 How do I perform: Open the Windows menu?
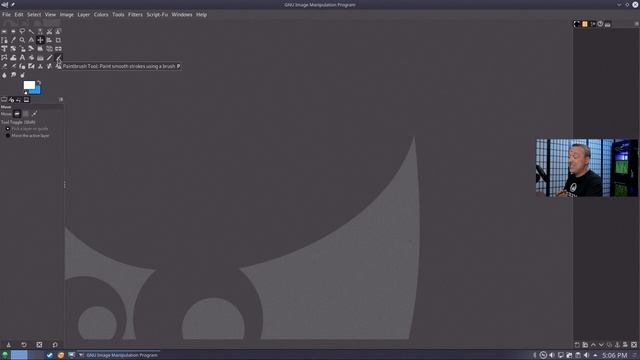(182, 14)
